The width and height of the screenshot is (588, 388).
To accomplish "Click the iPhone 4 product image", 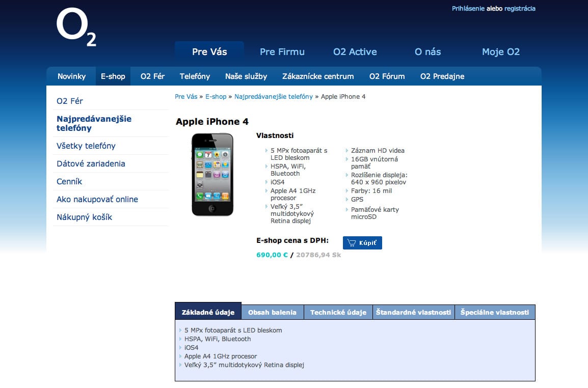I will pos(212,175).
